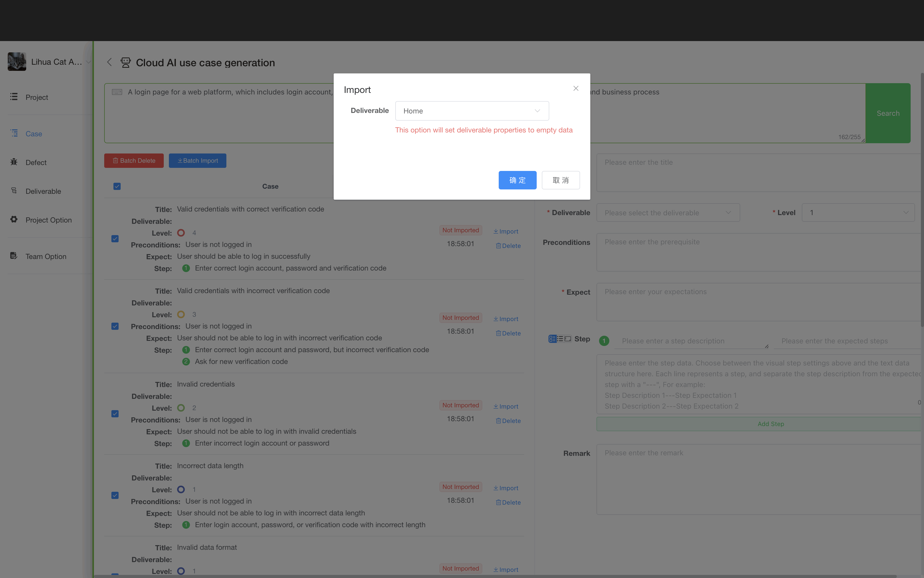Go back using the left arrow icon

(x=109, y=62)
